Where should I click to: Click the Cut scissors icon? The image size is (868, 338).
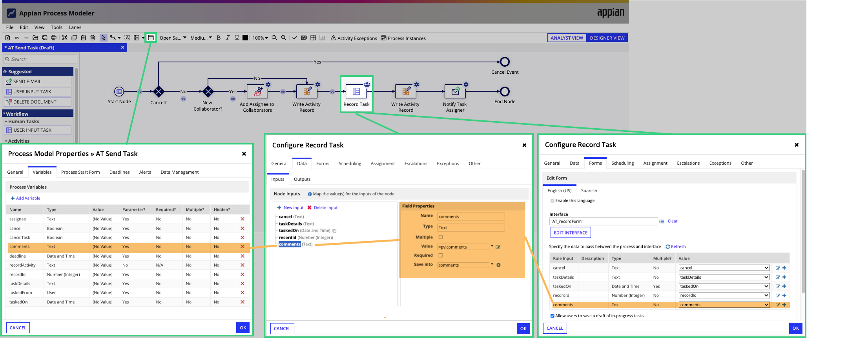(x=65, y=38)
